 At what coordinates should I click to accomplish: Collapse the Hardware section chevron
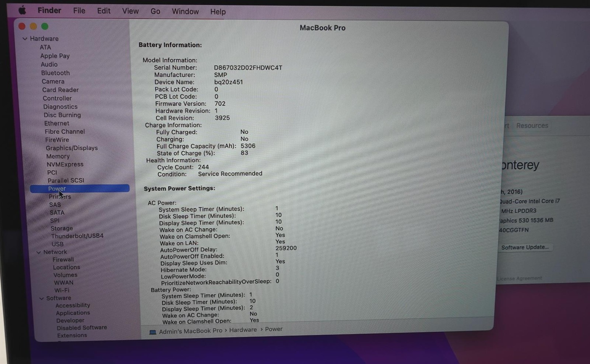[x=25, y=39]
